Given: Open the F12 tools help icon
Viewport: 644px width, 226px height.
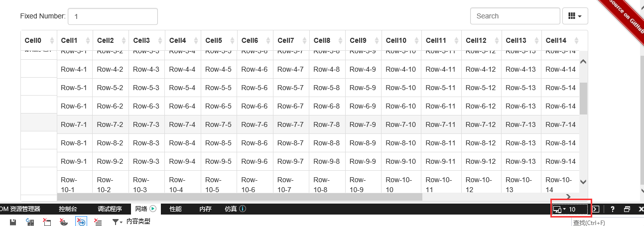Looking at the screenshot, I should (x=613, y=209).
